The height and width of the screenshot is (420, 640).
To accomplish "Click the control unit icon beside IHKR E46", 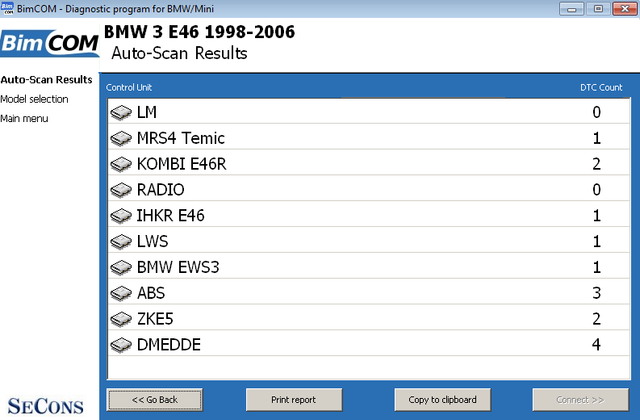I will click(x=121, y=216).
